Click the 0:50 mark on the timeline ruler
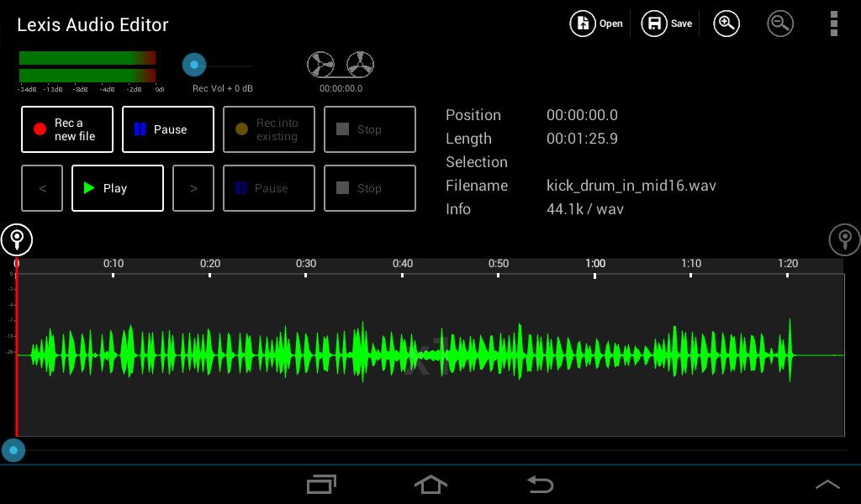Screen dimensions: 861x504 click(x=499, y=264)
